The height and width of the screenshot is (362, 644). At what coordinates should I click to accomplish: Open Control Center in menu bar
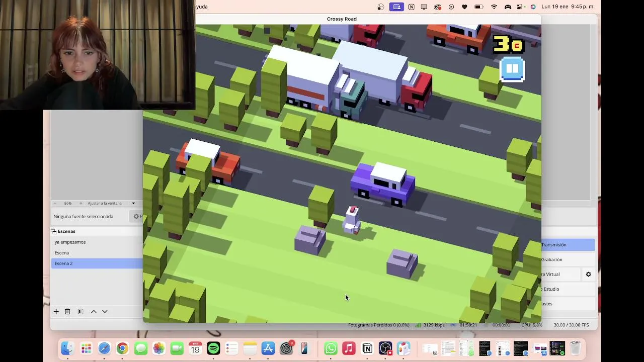(521, 7)
